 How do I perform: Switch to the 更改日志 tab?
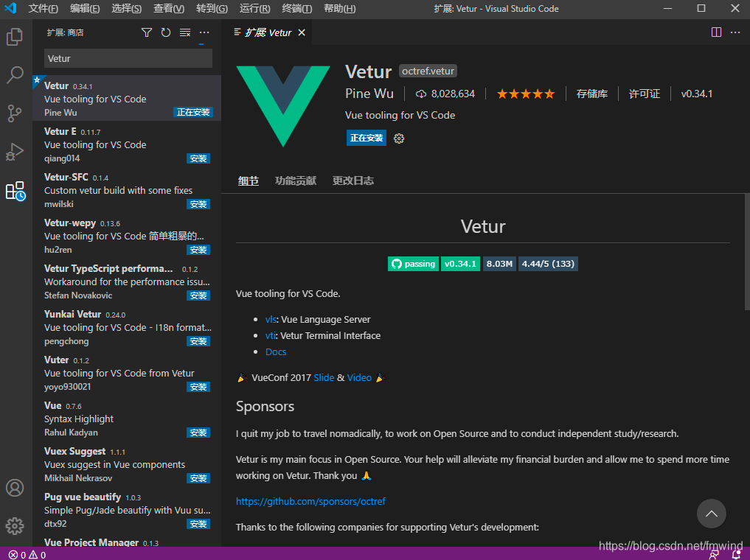pyautogui.click(x=353, y=181)
